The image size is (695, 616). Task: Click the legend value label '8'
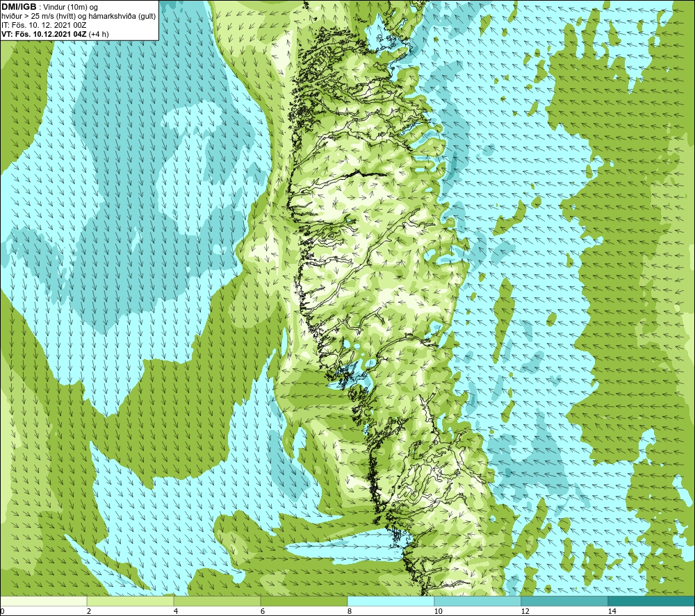tap(350, 611)
